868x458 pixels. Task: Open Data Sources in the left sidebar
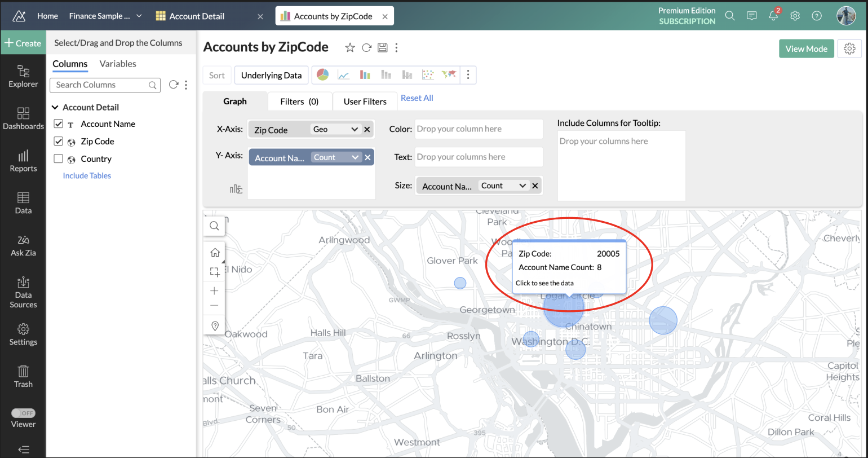coord(23,292)
